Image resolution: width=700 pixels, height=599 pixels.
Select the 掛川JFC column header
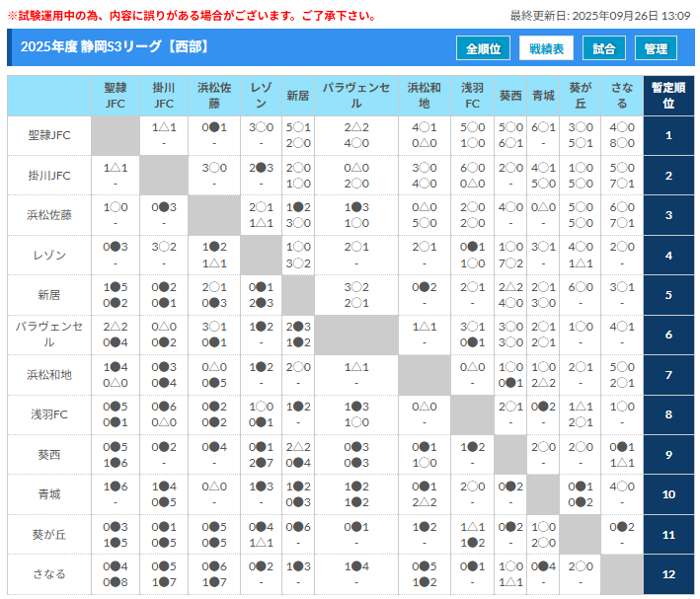point(164,96)
